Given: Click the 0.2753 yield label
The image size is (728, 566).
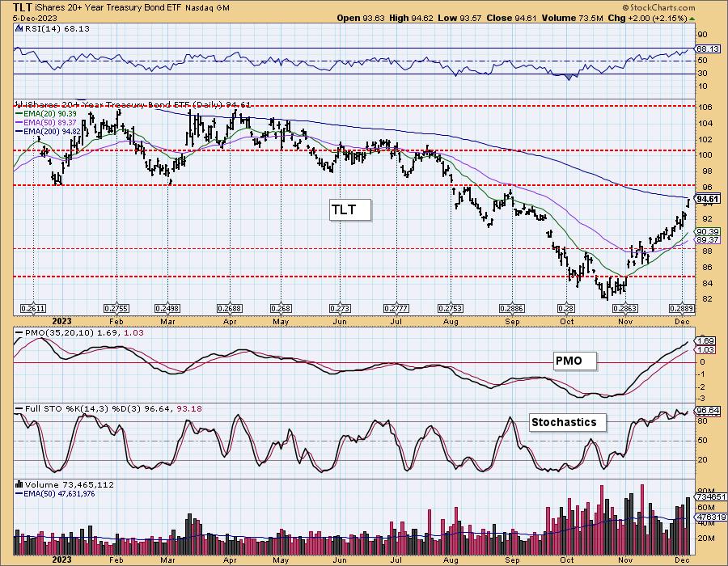Looking at the screenshot, I should 451,308.
